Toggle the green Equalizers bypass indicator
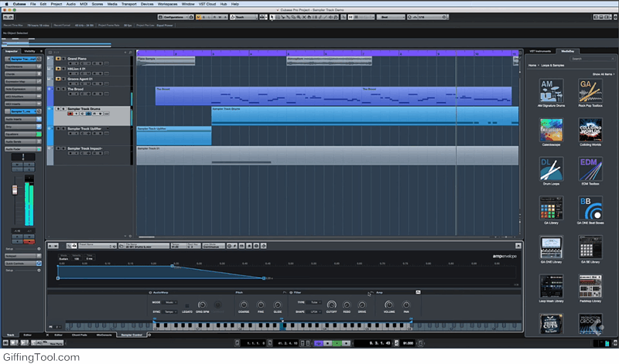Image resolution: width=619 pixels, height=364 pixels. pos(39,134)
